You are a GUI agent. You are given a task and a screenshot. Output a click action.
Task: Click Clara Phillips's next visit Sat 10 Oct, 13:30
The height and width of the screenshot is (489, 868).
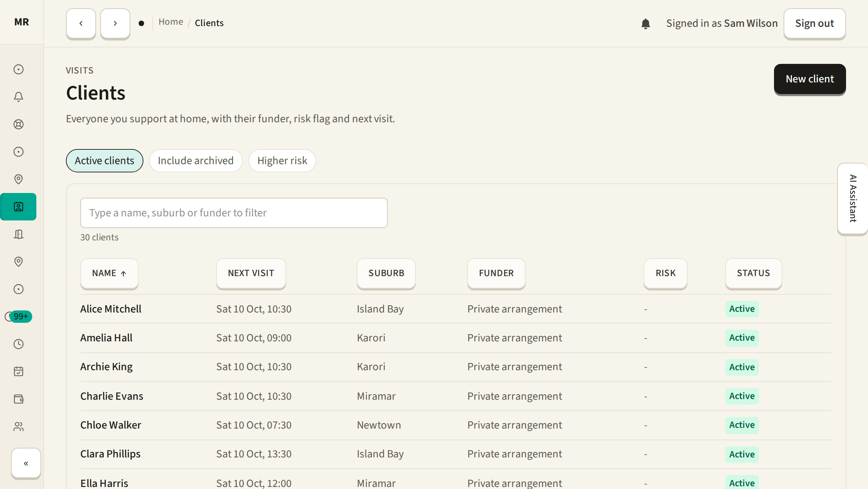(254, 454)
